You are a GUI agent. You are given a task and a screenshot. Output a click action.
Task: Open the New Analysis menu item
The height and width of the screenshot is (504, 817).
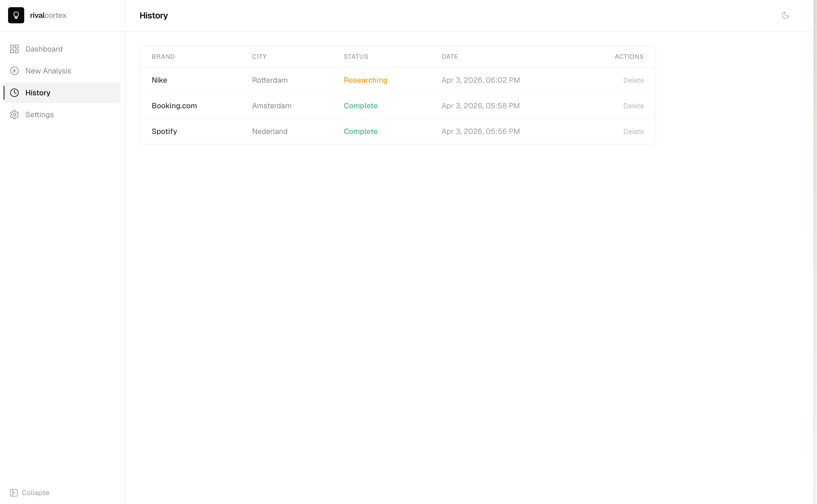point(48,71)
